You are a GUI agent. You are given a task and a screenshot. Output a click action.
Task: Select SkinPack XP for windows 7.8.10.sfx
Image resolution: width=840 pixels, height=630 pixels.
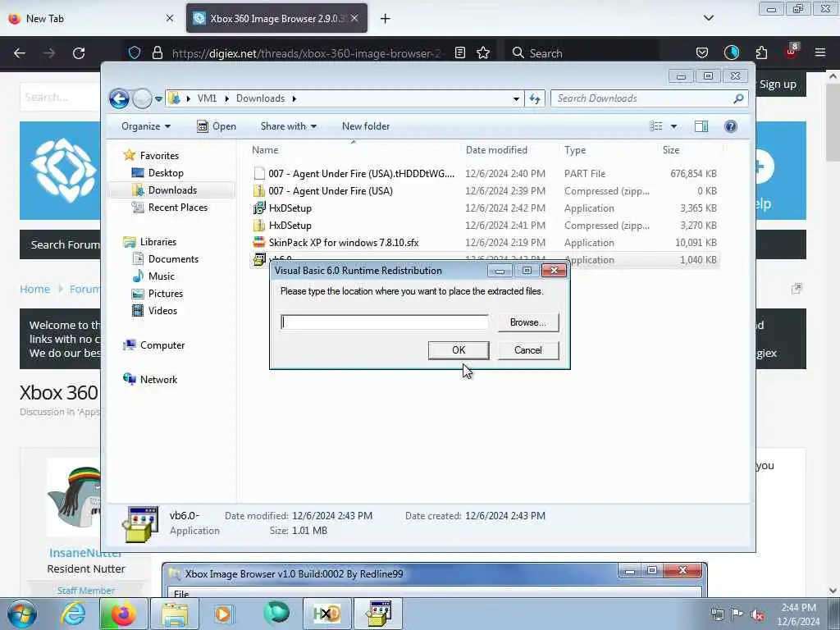coord(484,242)
